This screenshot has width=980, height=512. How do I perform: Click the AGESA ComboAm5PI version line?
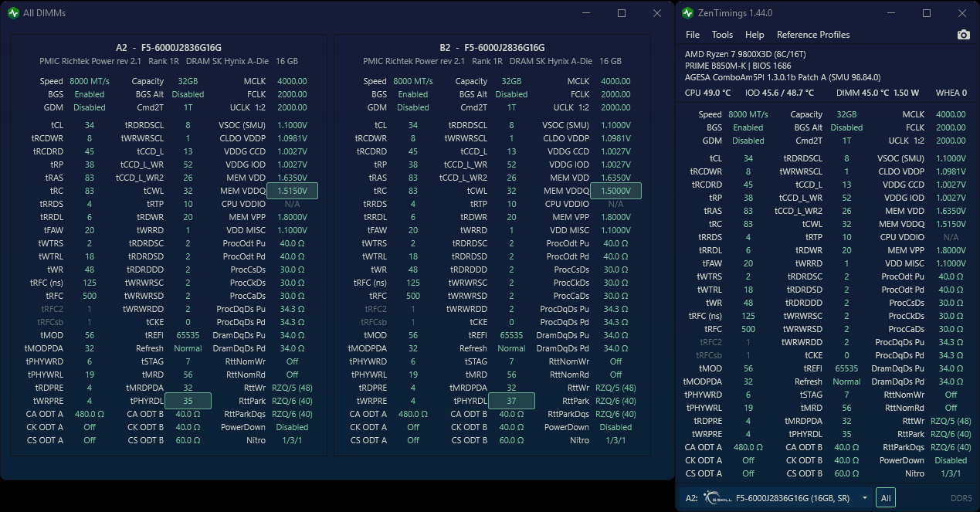click(x=782, y=77)
